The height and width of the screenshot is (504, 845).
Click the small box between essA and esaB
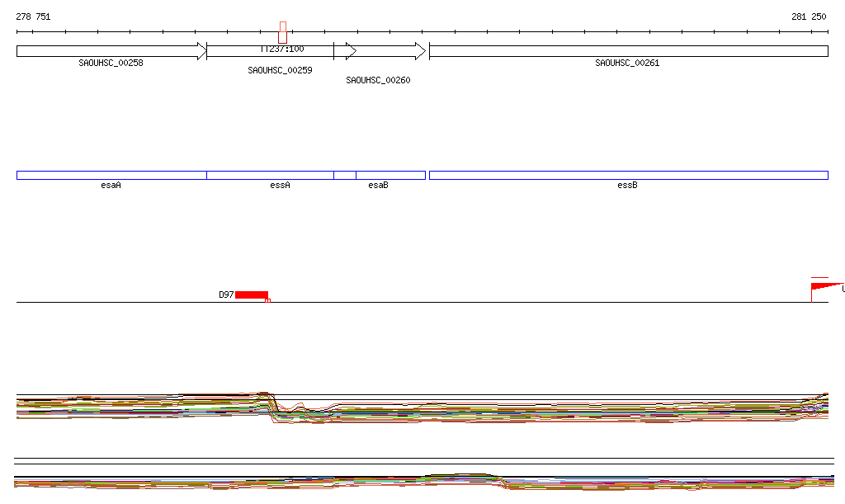coord(345,175)
